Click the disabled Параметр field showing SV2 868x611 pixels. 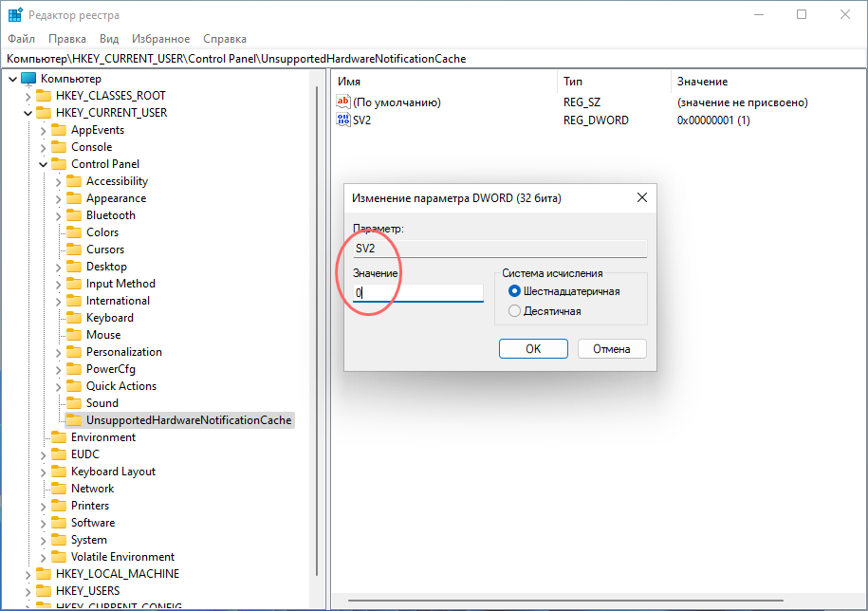(500, 249)
